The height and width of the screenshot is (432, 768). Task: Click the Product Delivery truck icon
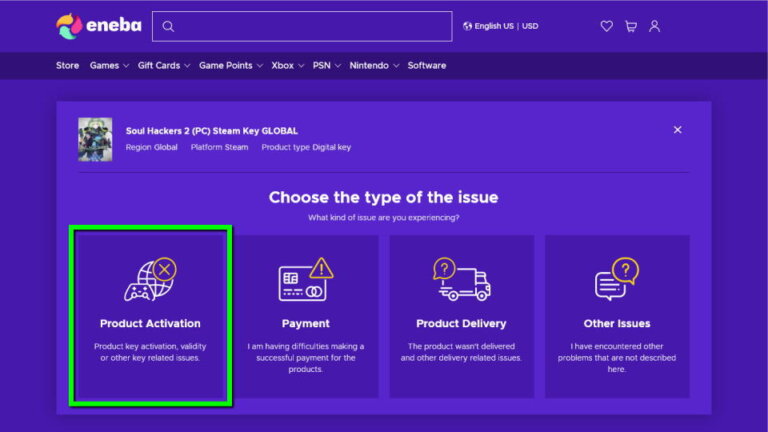(461, 279)
